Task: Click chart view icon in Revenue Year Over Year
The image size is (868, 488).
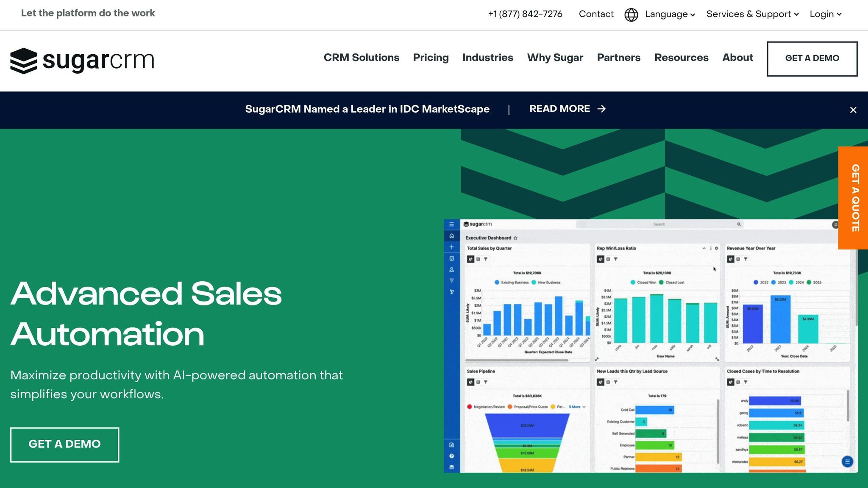Action: [x=731, y=259]
